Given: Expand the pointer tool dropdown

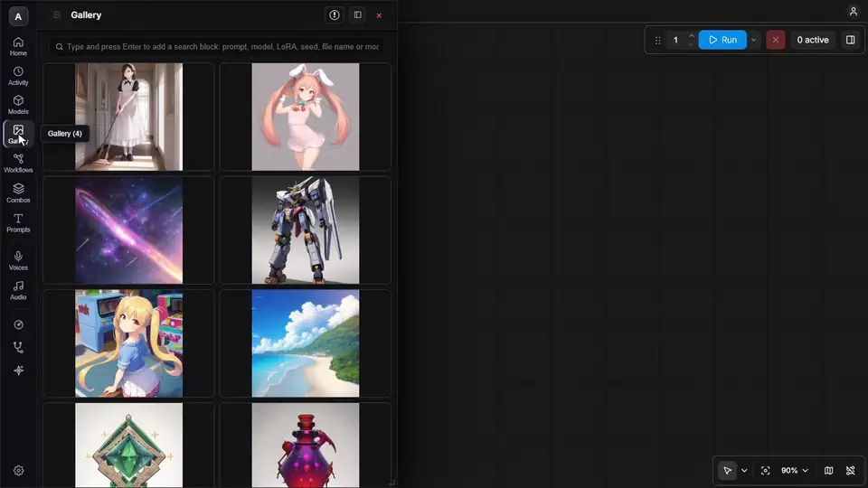Looking at the screenshot, I should (744, 471).
